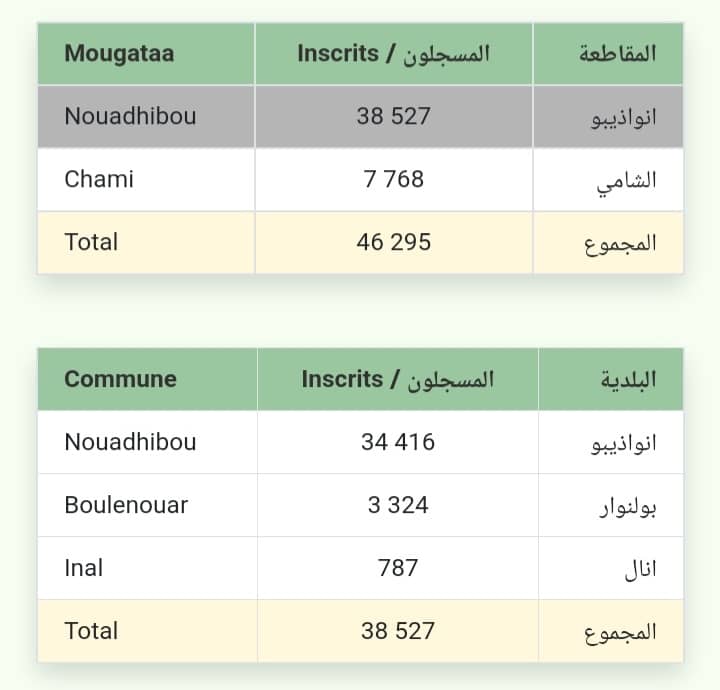Select the 38 527 total in commune table
The height and width of the screenshot is (690, 720).
pyautogui.click(x=398, y=631)
